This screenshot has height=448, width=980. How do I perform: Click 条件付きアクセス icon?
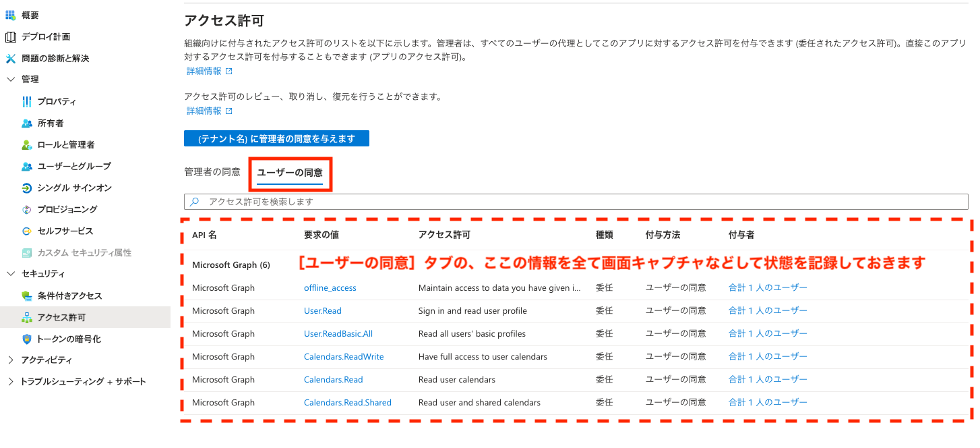(27, 296)
